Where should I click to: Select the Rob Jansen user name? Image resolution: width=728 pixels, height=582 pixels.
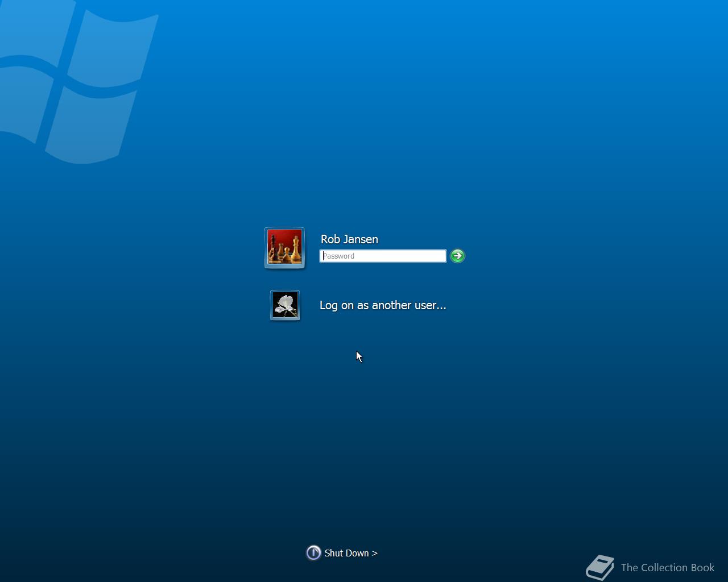349,239
